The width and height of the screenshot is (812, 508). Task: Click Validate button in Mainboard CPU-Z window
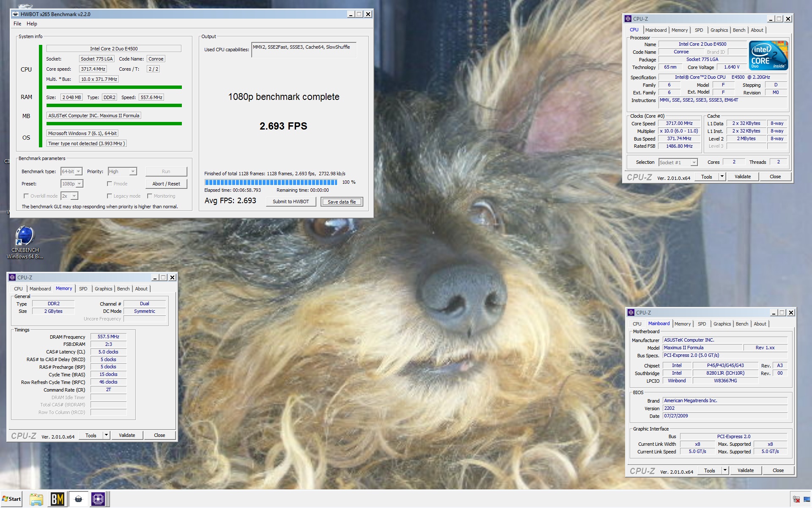746,470
